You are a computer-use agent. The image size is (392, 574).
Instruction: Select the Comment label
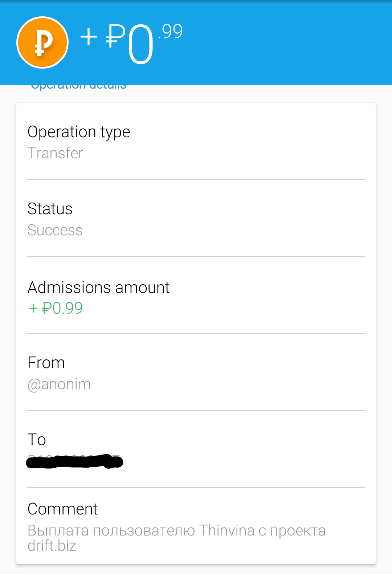62,509
